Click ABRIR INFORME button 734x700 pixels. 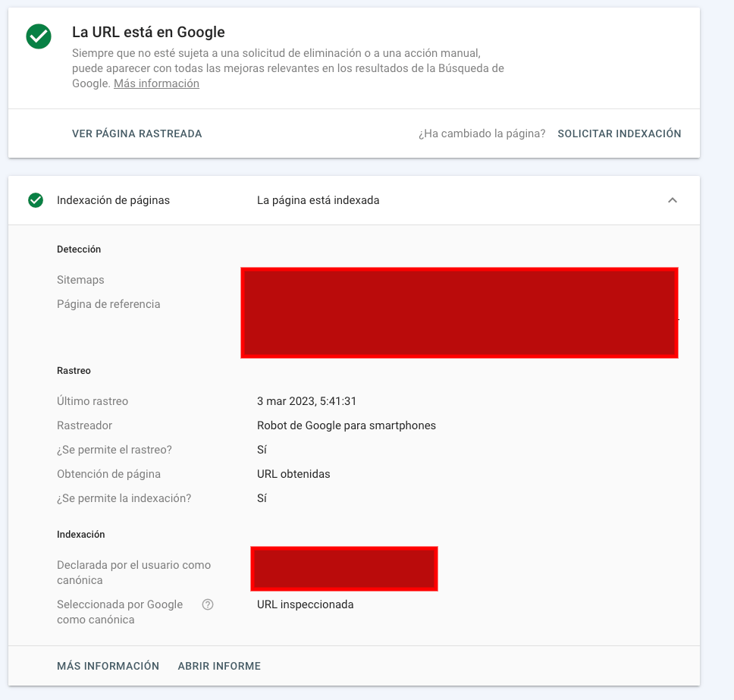[x=219, y=666]
